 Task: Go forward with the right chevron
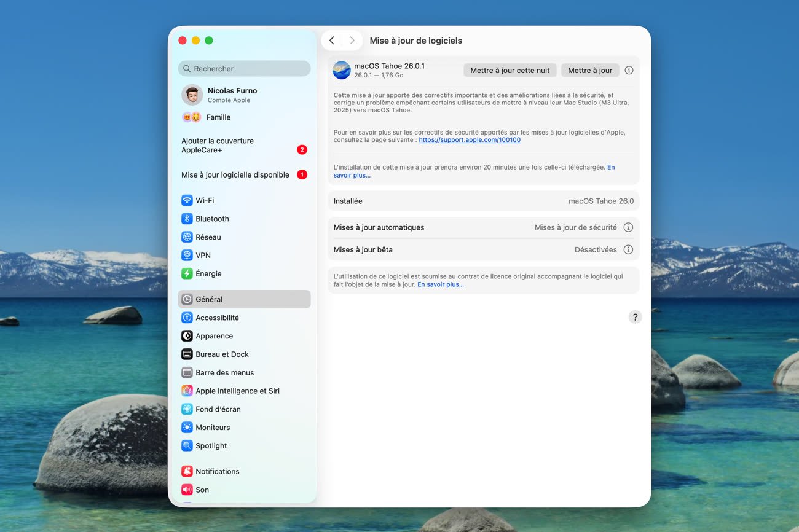point(352,41)
